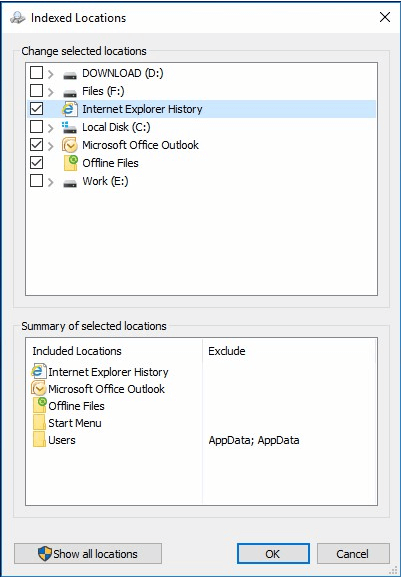Expand the Local Disk (C:) node

pyautogui.click(x=51, y=128)
